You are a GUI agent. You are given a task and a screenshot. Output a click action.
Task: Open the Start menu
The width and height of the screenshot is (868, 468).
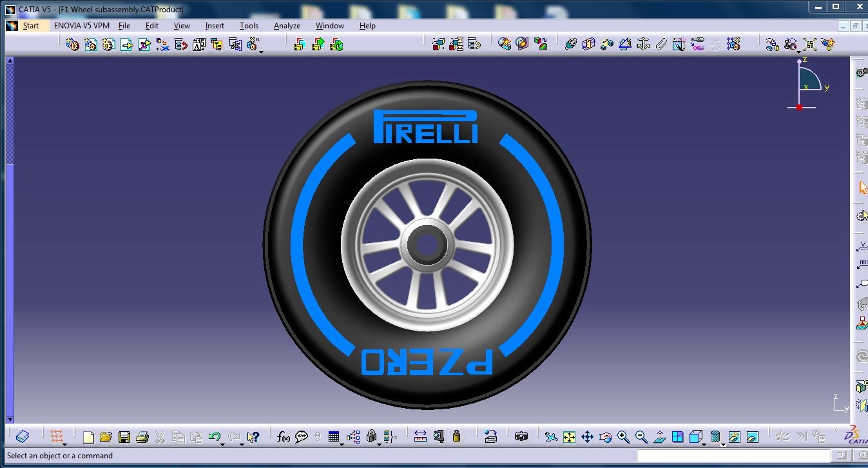(31, 26)
